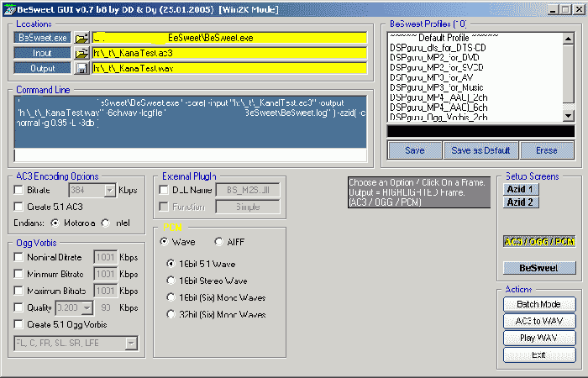Click the Play WAV action button
Screen dimensions: 588x378
(539, 338)
